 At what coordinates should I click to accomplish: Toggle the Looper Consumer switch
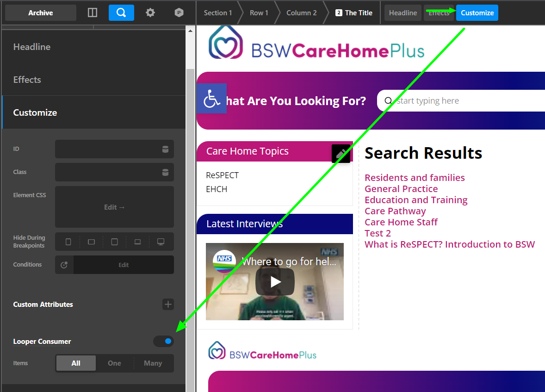tap(163, 341)
